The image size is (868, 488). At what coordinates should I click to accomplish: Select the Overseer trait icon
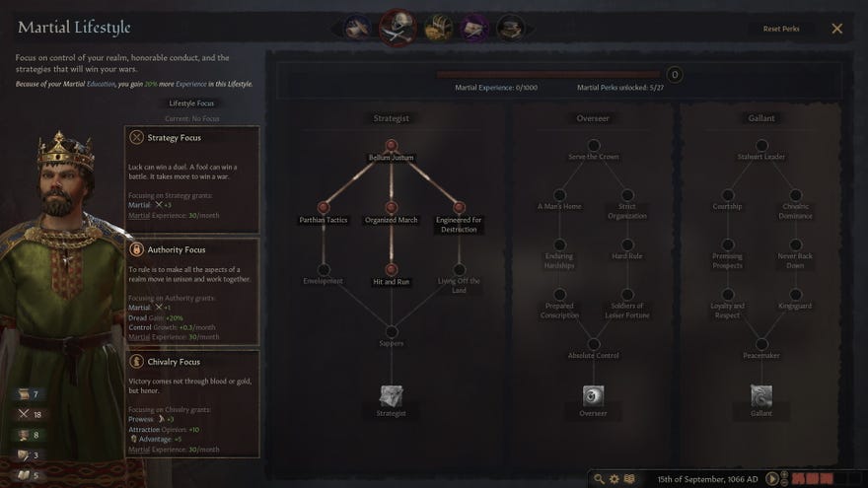[593, 396]
